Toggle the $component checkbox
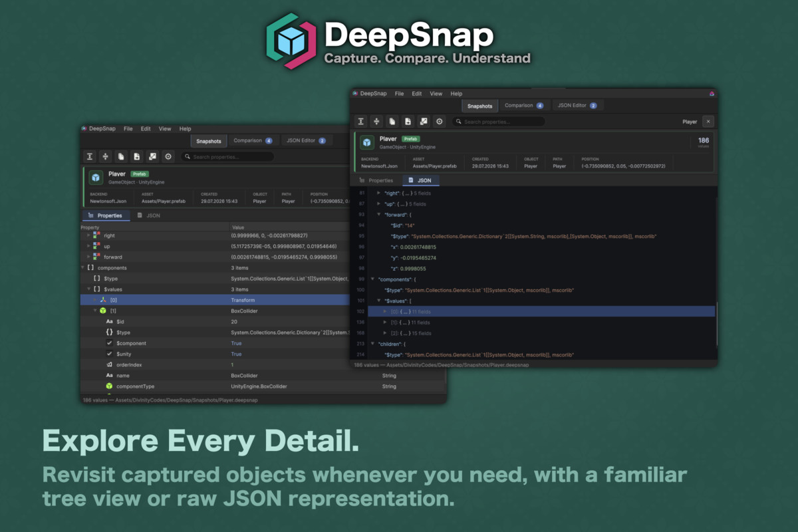 [x=109, y=343]
